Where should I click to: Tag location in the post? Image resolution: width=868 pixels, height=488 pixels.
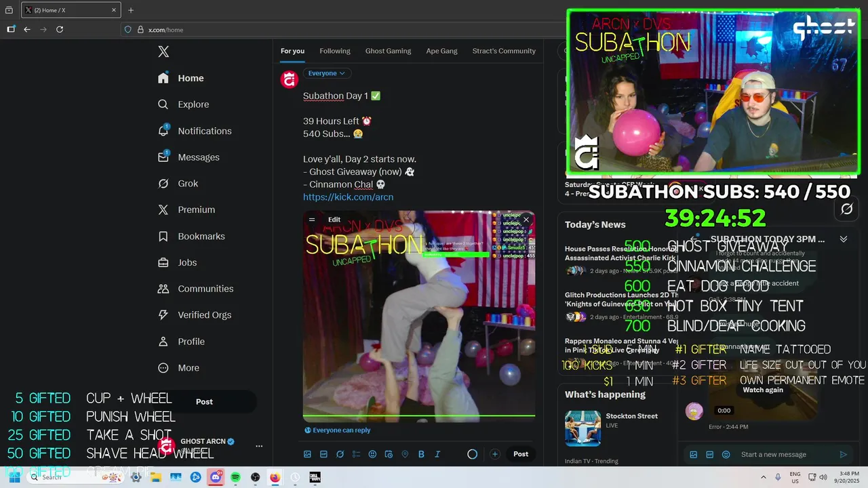click(405, 454)
